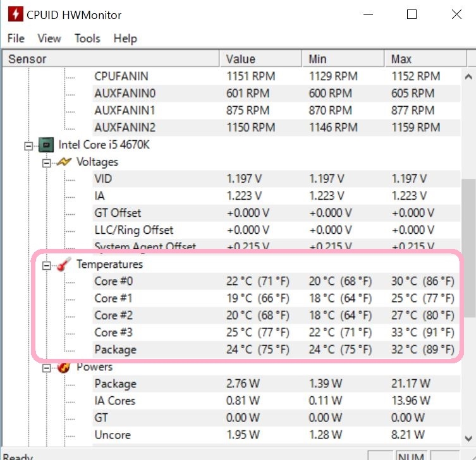Image resolution: width=476 pixels, height=460 pixels.
Task: Click the scrollbar down arrow
Action: (x=468, y=439)
